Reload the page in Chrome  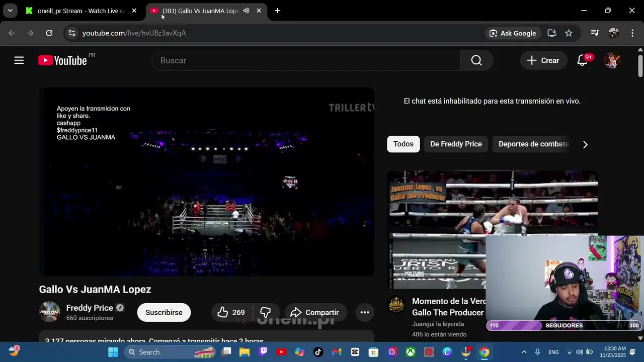tap(49, 33)
